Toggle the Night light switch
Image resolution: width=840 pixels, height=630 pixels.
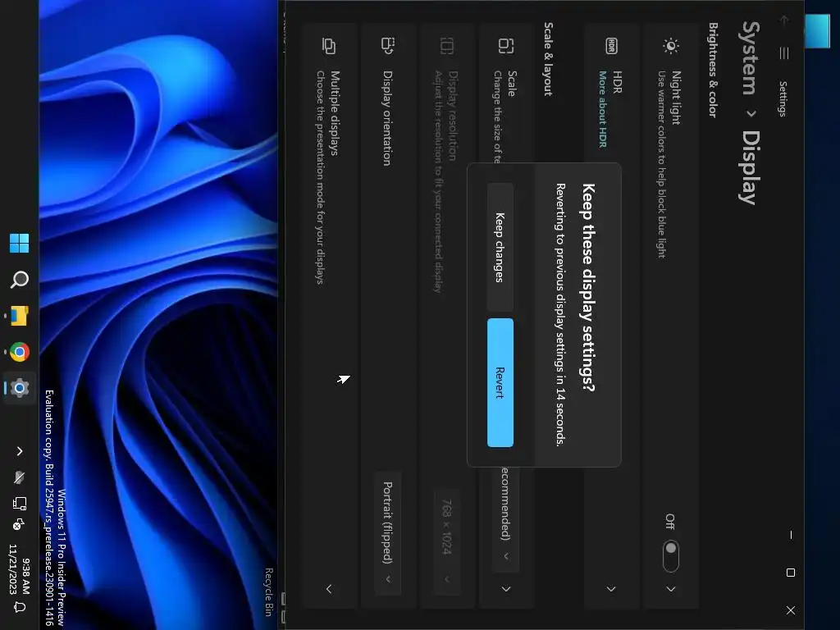click(x=671, y=556)
